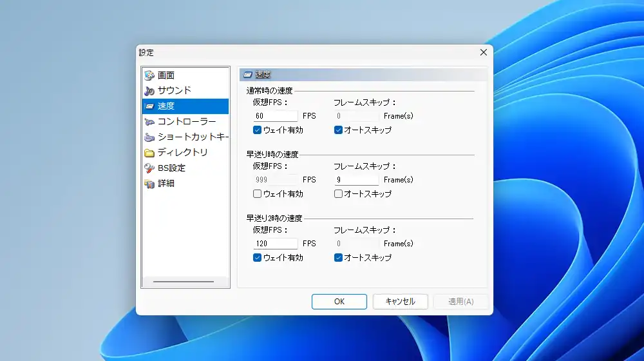Close the 設定 dialog window

pos(483,52)
